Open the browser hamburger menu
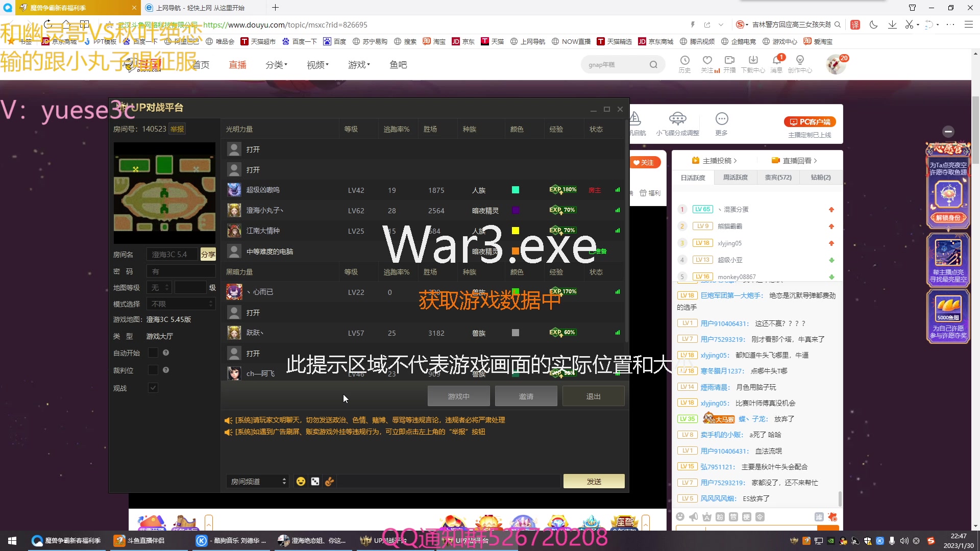 (x=969, y=24)
